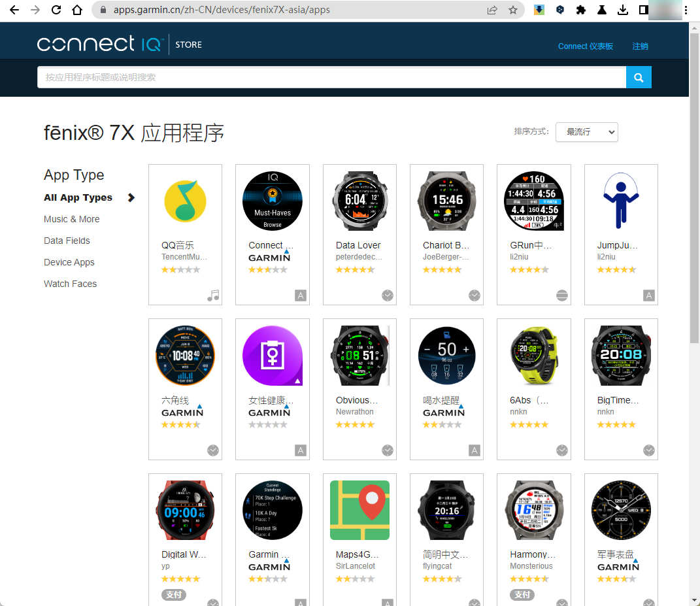700x606 pixels.
Task: Filter by Music & More category
Action: tap(72, 219)
